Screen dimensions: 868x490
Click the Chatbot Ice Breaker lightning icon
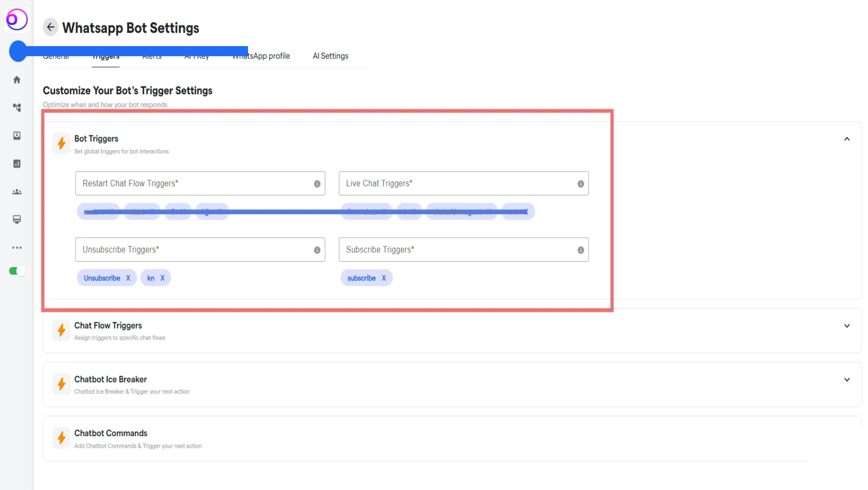click(x=62, y=384)
